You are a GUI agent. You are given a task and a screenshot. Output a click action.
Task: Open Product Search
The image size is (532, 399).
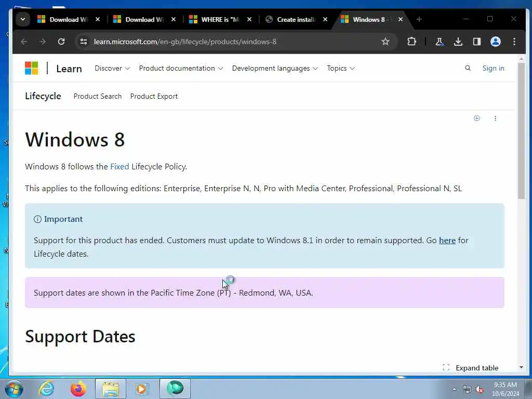point(97,96)
